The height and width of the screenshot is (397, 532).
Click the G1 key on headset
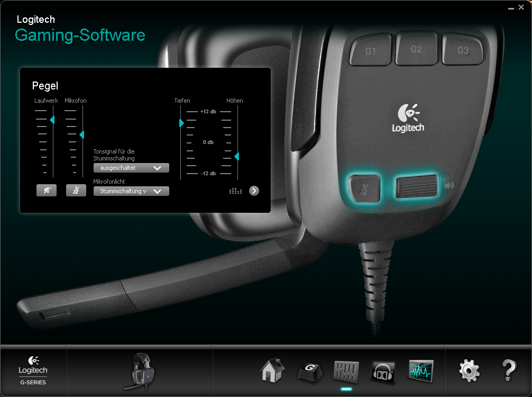(x=371, y=50)
